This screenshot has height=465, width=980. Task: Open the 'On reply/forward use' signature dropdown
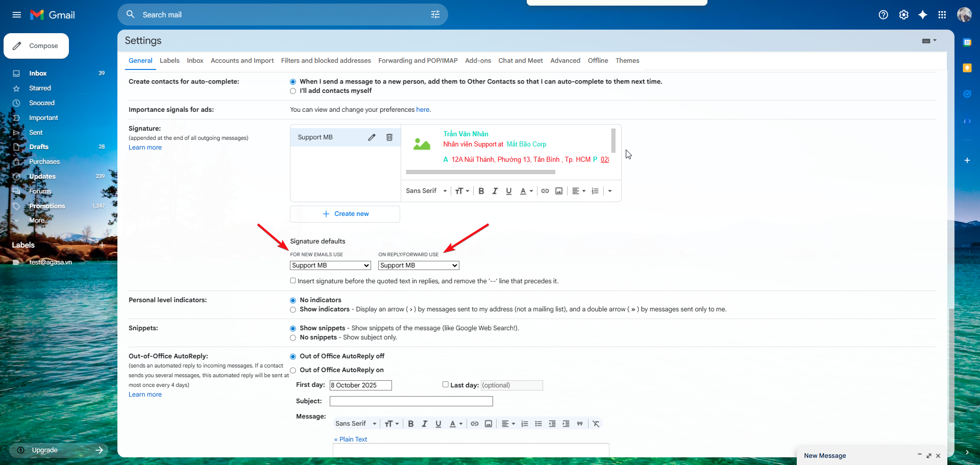pos(419,265)
